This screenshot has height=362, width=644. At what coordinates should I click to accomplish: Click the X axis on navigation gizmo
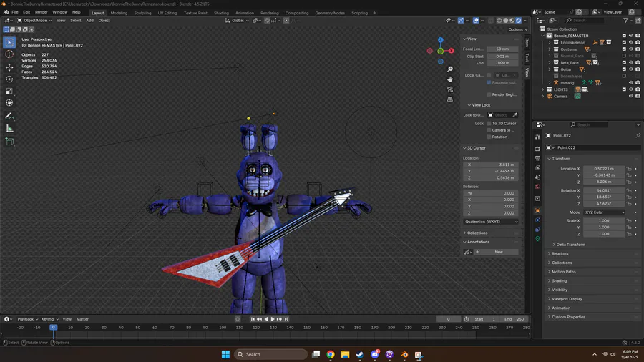451,51
